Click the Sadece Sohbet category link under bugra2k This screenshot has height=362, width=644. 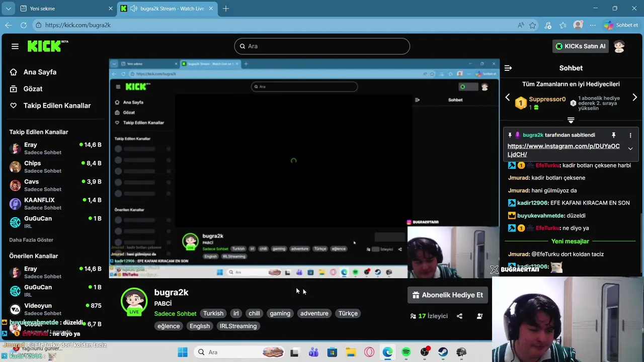click(x=175, y=314)
